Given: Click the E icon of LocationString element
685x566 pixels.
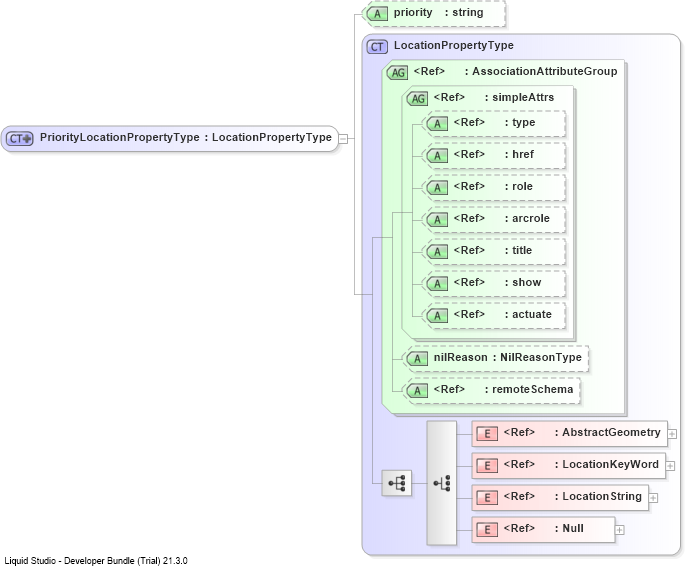Looking at the screenshot, I should pyautogui.click(x=487, y=497).
